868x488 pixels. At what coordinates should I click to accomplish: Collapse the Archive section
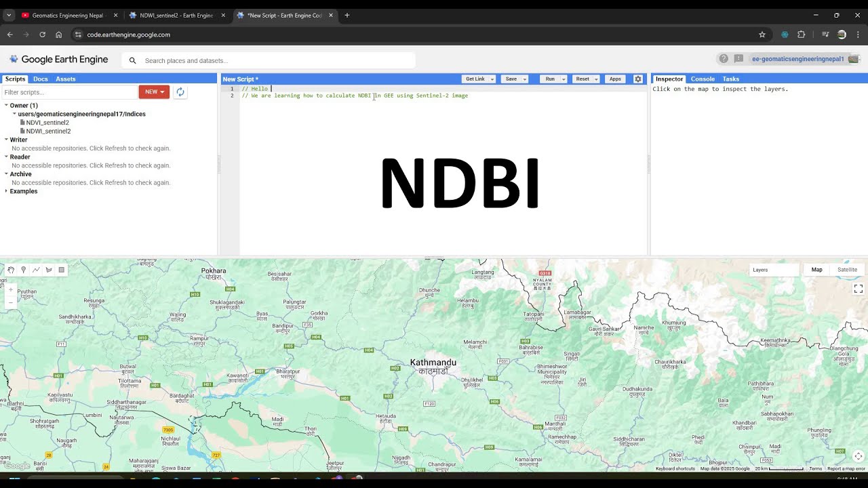coord(6,174)
